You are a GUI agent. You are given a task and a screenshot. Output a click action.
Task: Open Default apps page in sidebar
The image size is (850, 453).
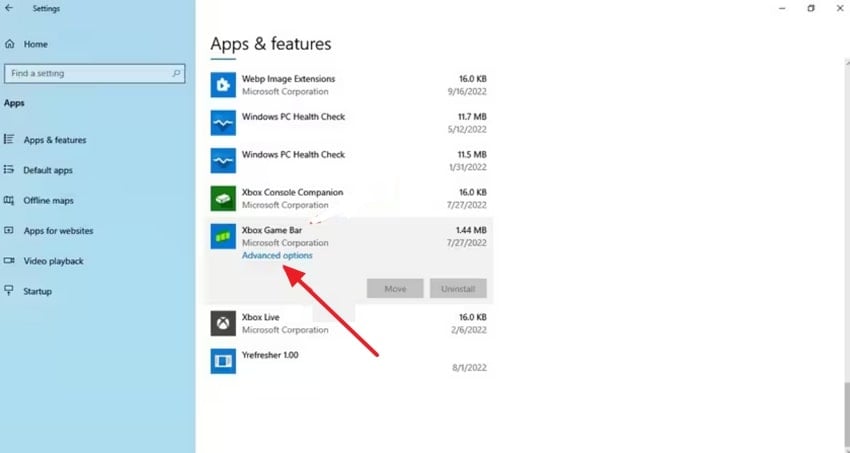pos(48,170)
